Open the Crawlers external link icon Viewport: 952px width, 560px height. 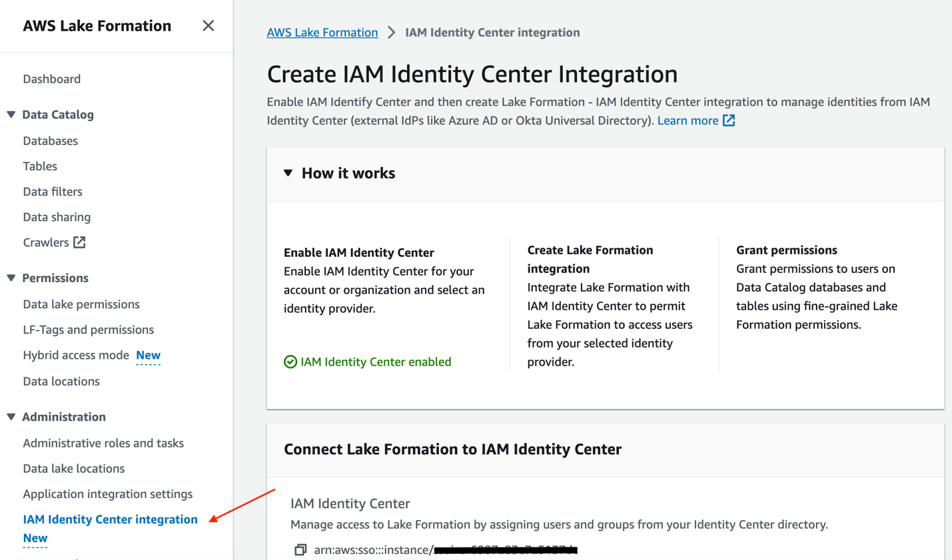(79, 242)
